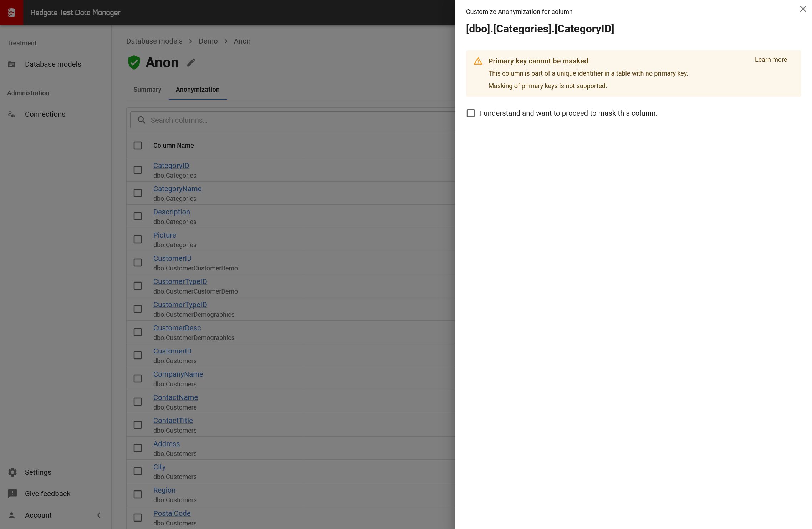Expand the Account menu chevron
The width and height of the screenshot is (812, 529).
(99, 515)
